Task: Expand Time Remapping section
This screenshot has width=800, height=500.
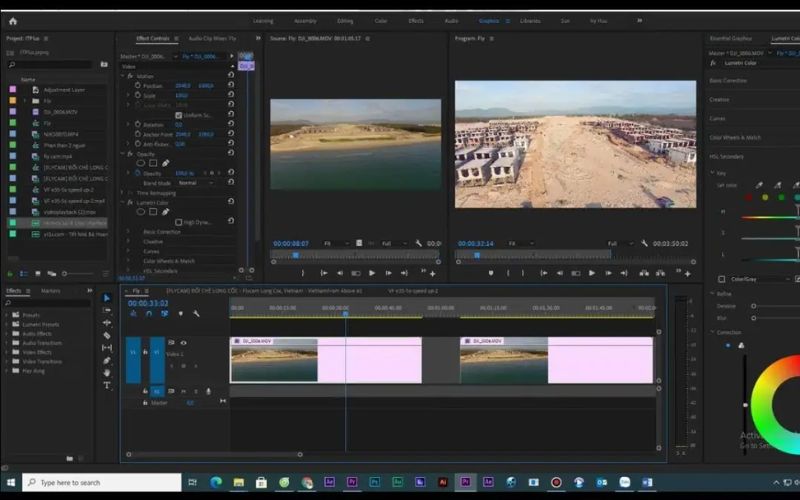Action: click(x=122, y=193)
